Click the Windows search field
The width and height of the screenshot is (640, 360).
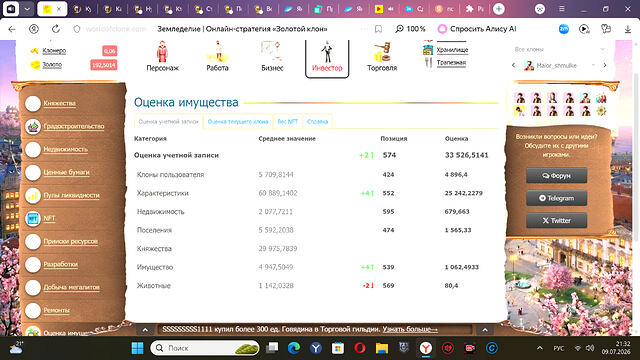(205, 348)
